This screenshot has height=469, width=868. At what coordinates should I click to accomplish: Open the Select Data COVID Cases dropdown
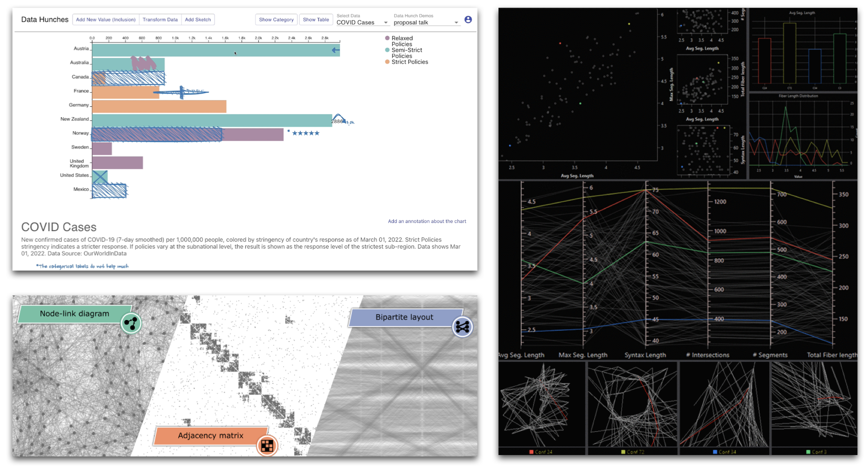point(362,22)
